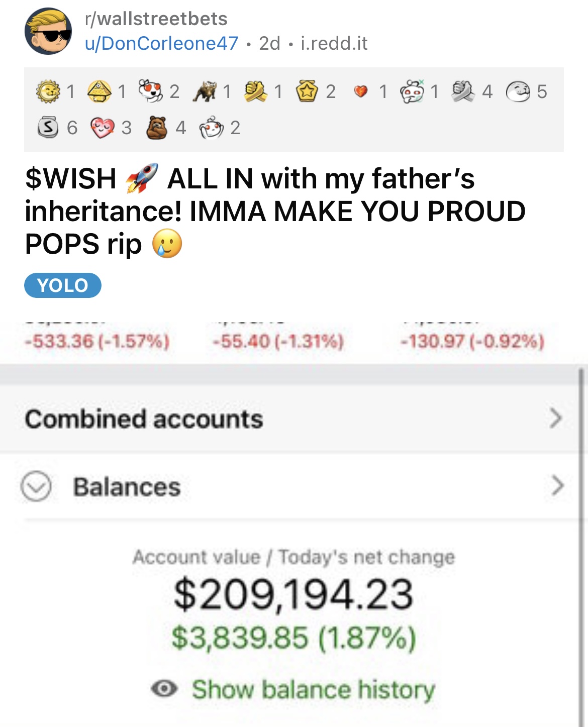The image size is (588, 727).
Task: Tap the sun face award icon
Action: tap(48, 91)
